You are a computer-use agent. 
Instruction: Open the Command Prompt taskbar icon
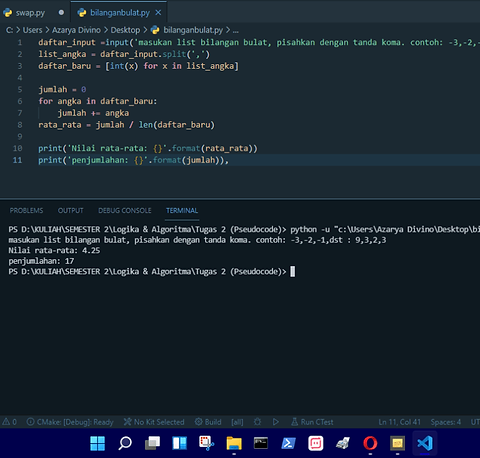[261, 443]
